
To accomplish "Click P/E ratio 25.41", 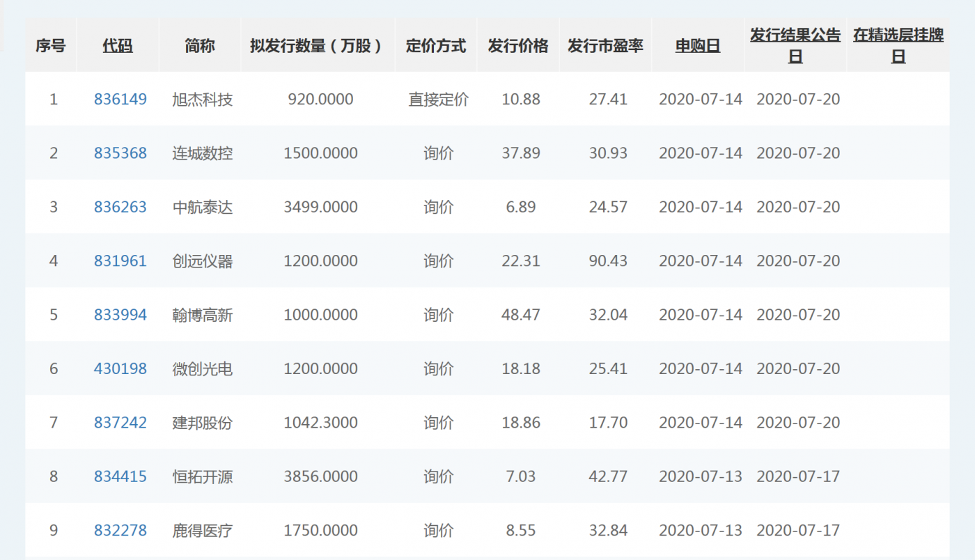I will [608, 368].
